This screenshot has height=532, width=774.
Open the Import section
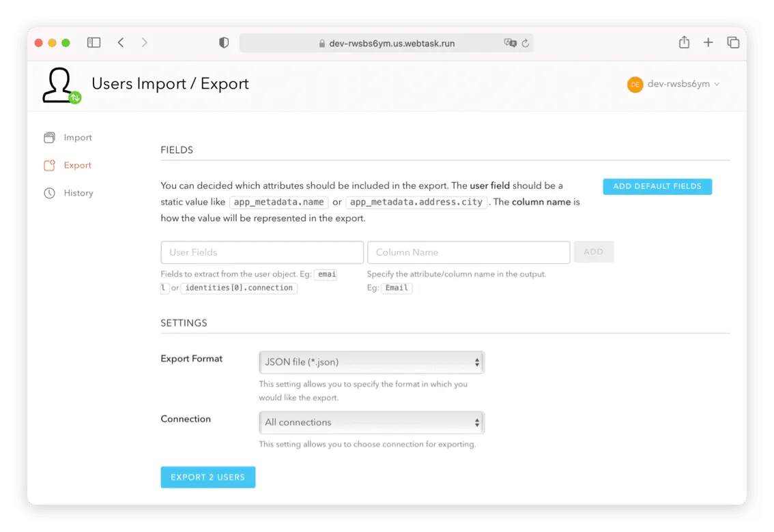tap(78, 138)
